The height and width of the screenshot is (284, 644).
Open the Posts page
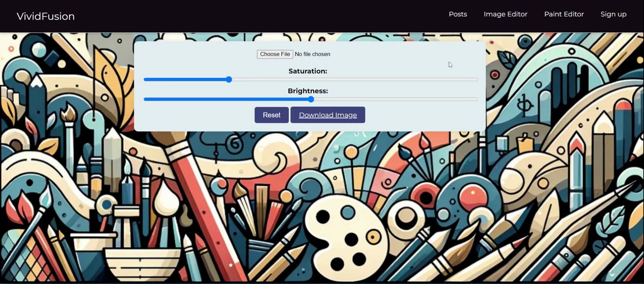pos(458,14)
